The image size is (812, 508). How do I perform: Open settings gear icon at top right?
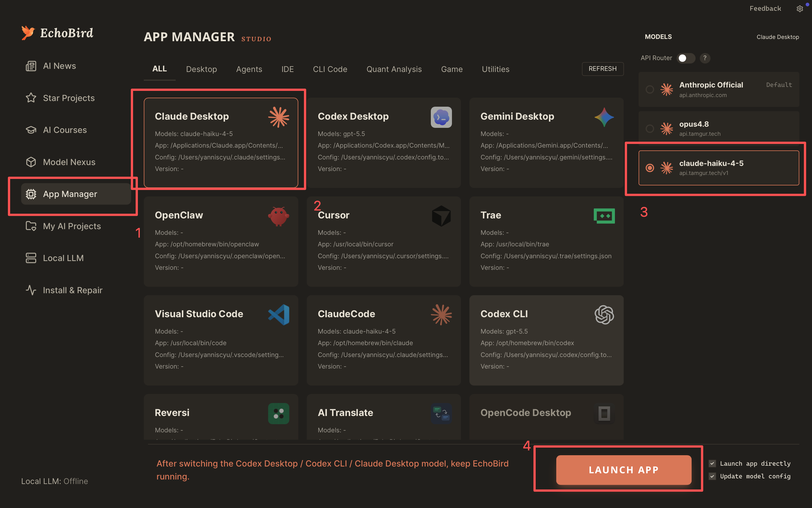coord(800,9)
